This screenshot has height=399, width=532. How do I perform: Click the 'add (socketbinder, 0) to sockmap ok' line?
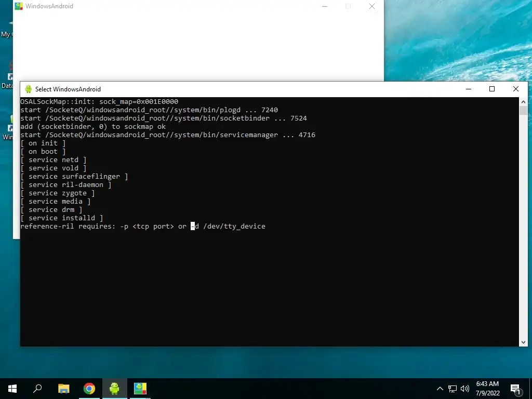pos(93,127)
